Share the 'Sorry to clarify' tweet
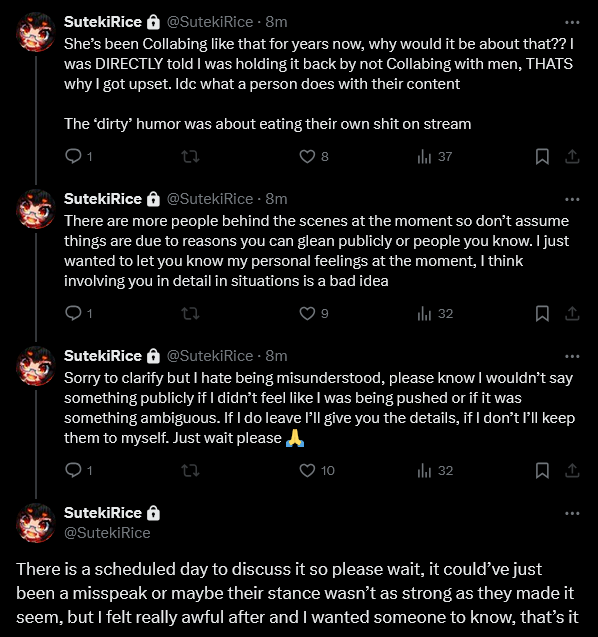 point(572,470)
